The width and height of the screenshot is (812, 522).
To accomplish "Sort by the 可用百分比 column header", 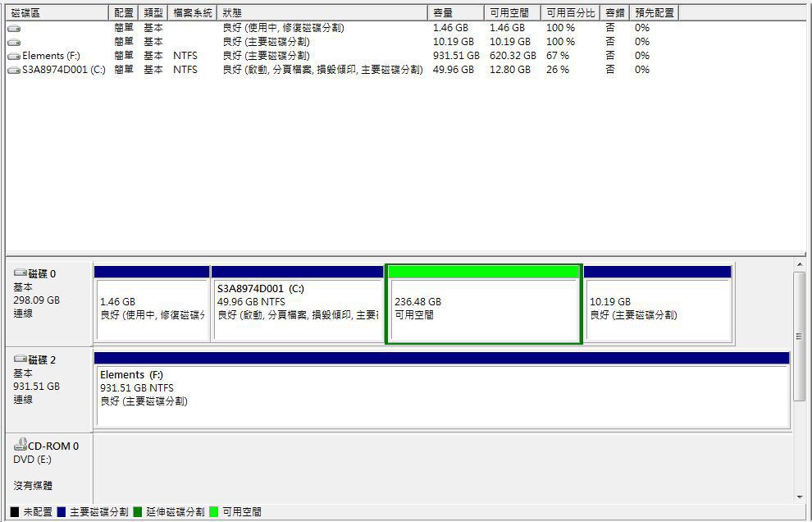I will pyautogui.click(x=571, y=13).
